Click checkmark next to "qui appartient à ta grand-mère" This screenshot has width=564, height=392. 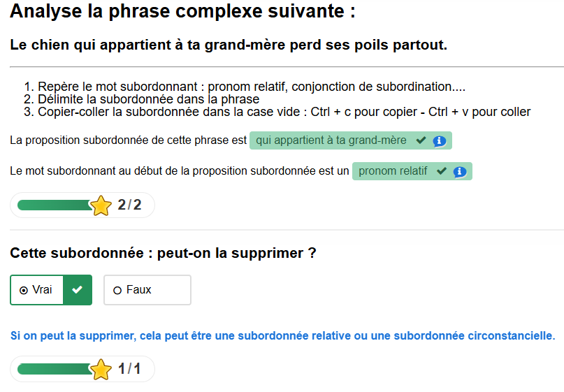(421, 140)
